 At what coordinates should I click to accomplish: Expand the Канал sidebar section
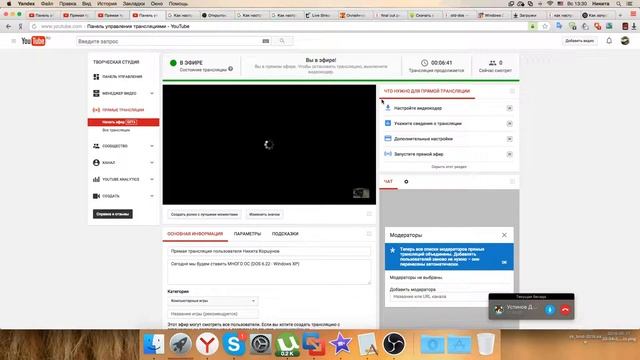click(152, 162)
